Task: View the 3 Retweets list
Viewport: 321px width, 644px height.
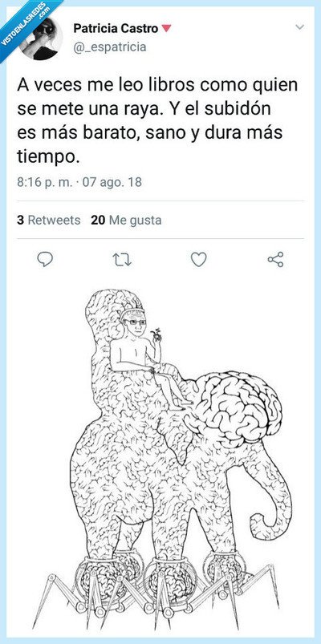Action: coord(48,221)
